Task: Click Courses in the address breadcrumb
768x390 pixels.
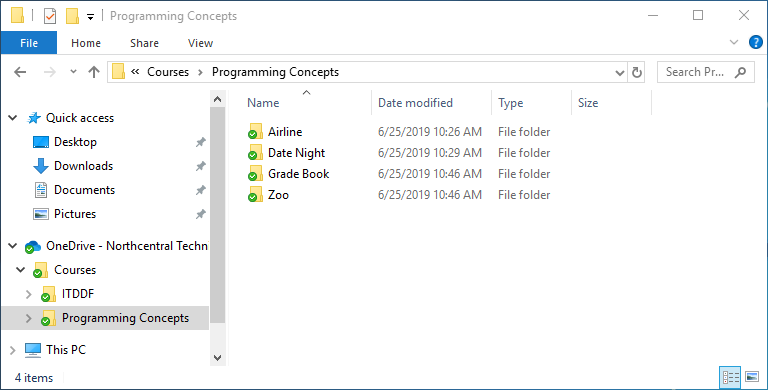Action: (x=168, y=72)
